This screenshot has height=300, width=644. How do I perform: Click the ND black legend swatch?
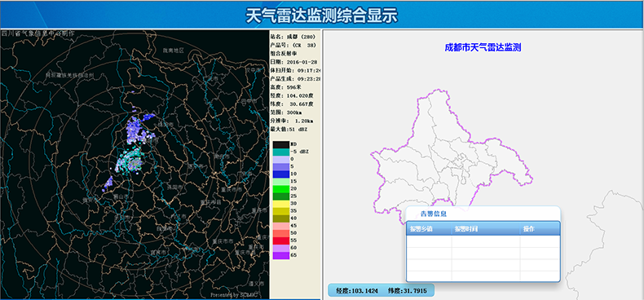tap(280, 144)
